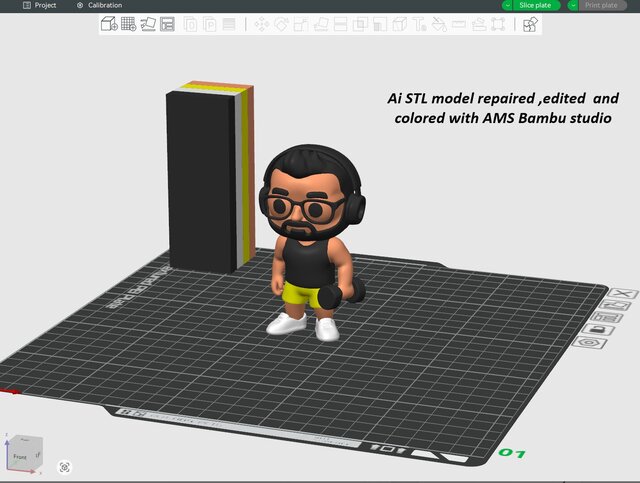The width and height of the screenshot is (640, 483).
Task: Click the Add plate grid icon
Action: pos(129,24)
